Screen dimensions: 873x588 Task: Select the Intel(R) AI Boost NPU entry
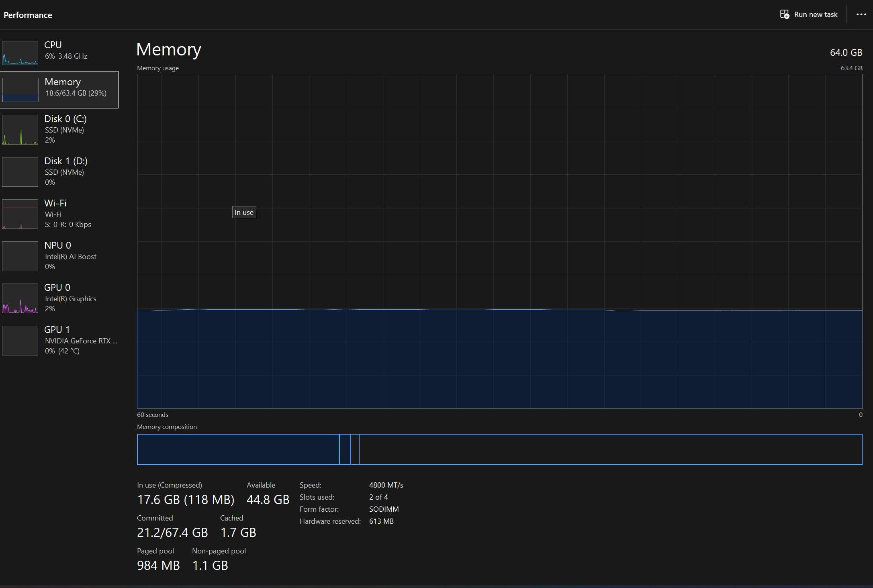click(x=70, y=257)
